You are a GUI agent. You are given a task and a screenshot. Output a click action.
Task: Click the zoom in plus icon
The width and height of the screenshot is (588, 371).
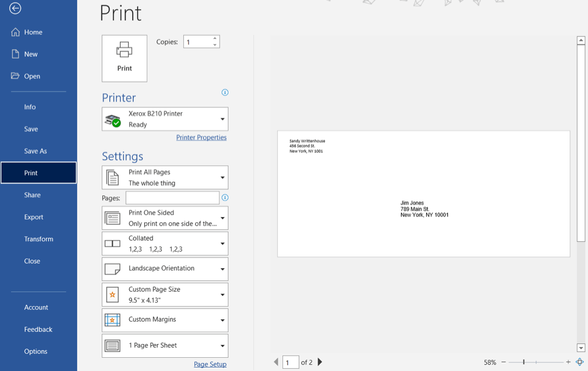pos(568,362)
